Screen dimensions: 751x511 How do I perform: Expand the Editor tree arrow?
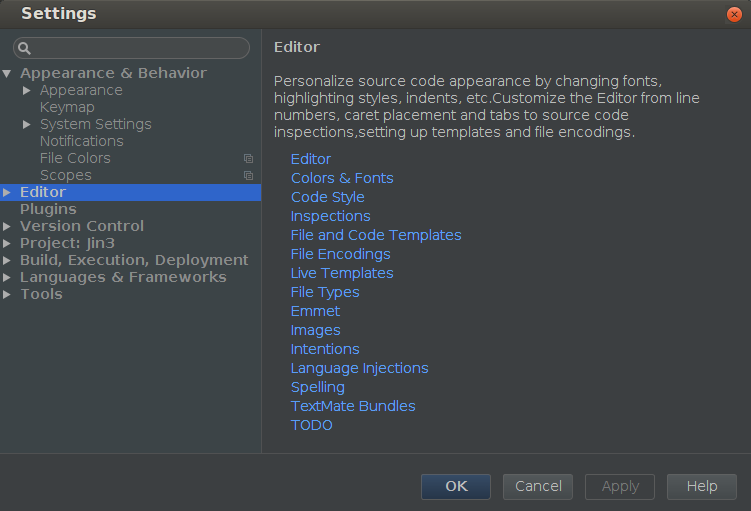pyautogui.click(x=7, y=193)
